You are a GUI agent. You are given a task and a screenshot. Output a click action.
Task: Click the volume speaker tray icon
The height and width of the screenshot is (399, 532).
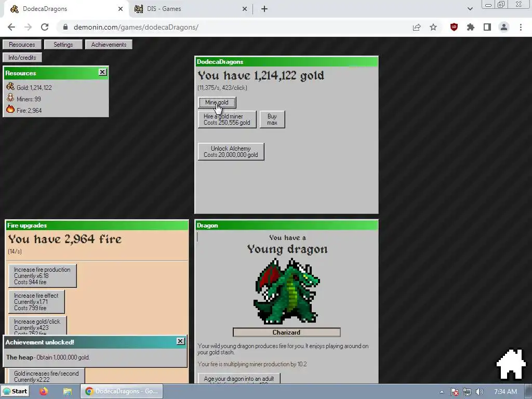point(480,392)
